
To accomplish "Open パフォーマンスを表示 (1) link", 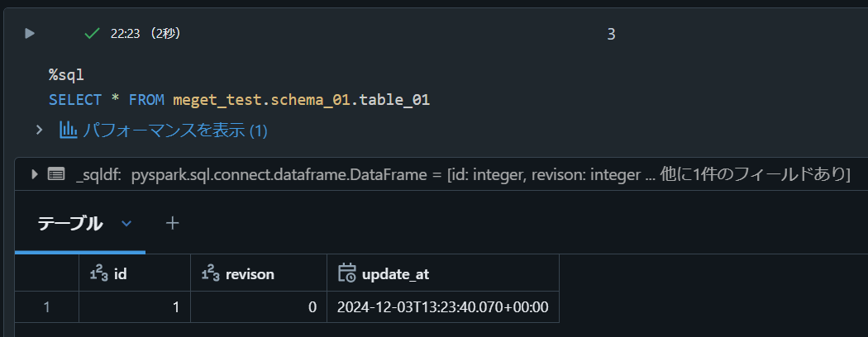I will 175,130.
